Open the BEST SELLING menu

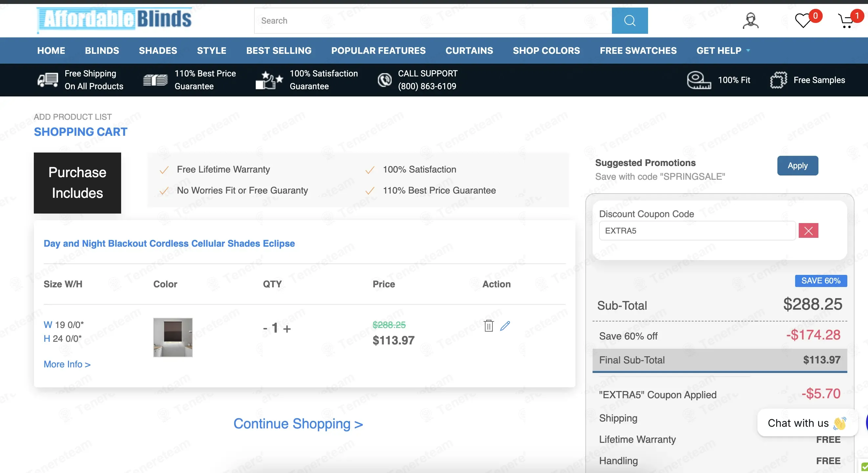click(x=279, y=51)
